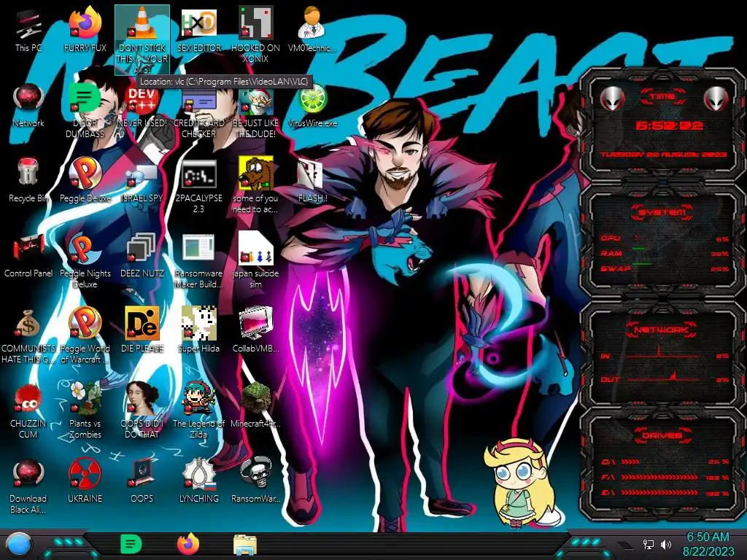Click the TIME widget clock readout
This screenshot has width=747, height=560.
(x=669, y=125)
